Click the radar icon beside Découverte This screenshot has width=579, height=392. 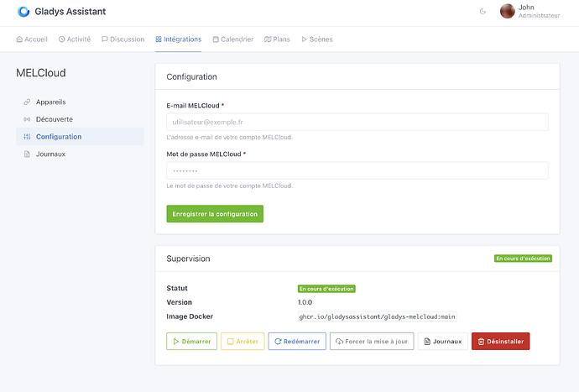coord(27,119)
